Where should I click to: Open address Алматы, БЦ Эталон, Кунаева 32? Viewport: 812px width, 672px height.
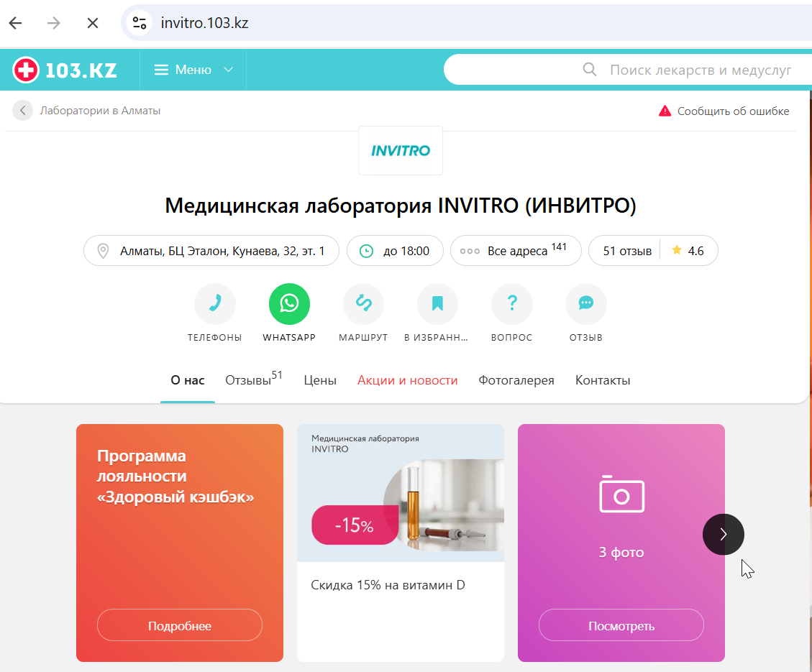[x=211, y=251]
